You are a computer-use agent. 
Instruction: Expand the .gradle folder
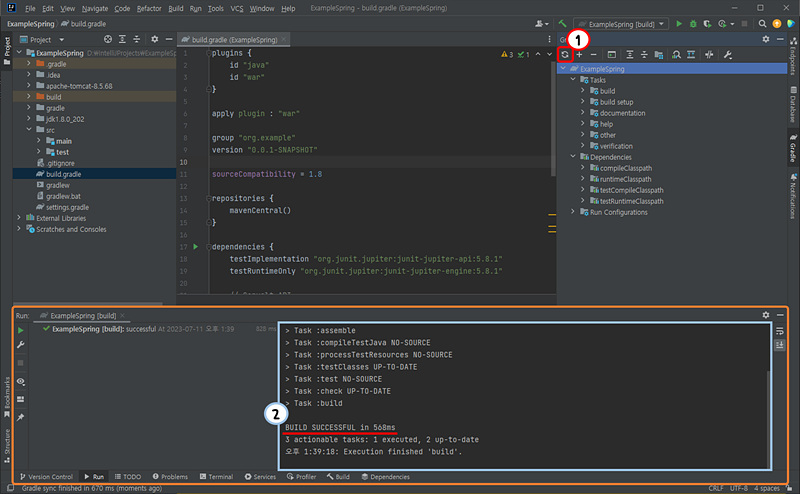click(x=29, y=64)
